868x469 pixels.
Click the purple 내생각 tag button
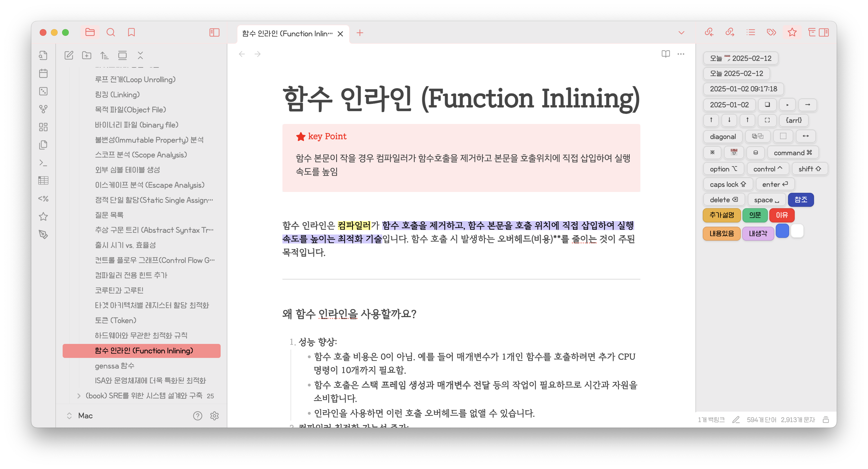(758, 233)
